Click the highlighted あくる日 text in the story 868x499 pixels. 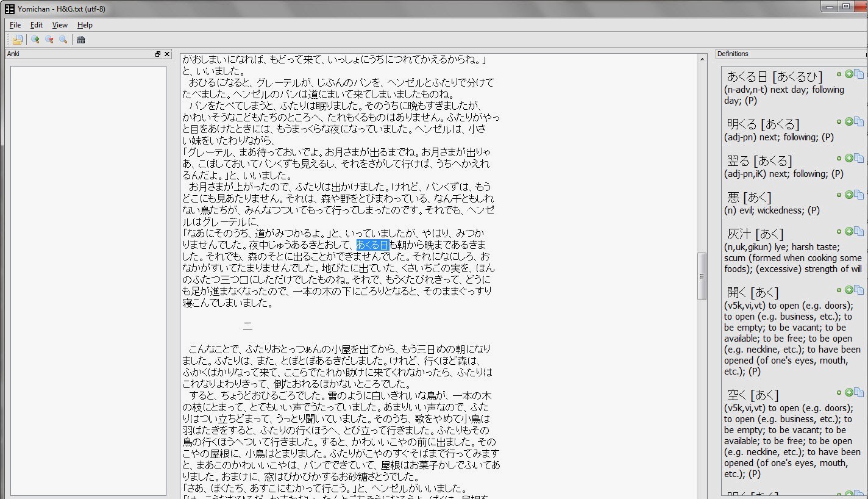(372, 245)
